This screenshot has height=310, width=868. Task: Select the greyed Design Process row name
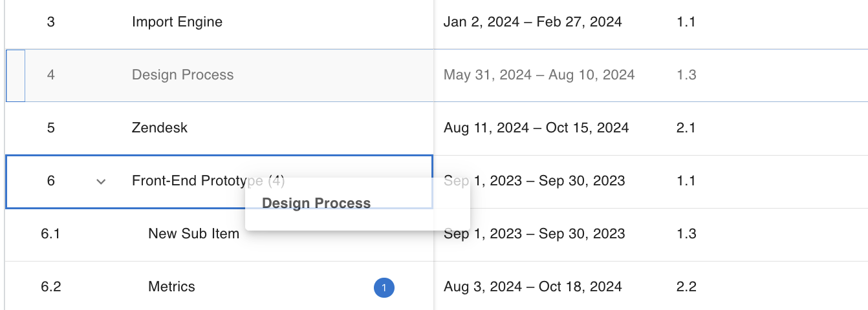(182, 75)
